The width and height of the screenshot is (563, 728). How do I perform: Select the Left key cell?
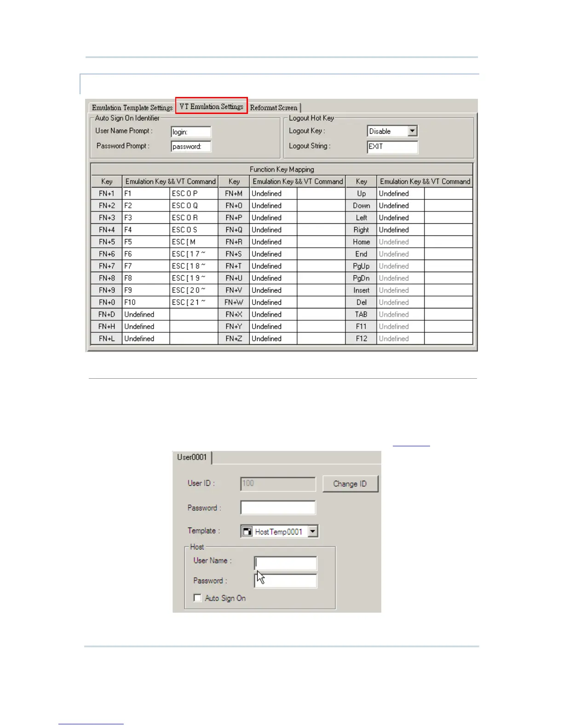coord(361,218)
